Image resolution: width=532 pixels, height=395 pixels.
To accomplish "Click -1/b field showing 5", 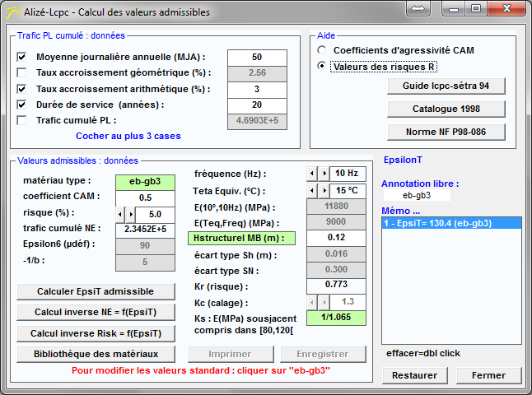I will pyautogui.click(x=145, y=262).
